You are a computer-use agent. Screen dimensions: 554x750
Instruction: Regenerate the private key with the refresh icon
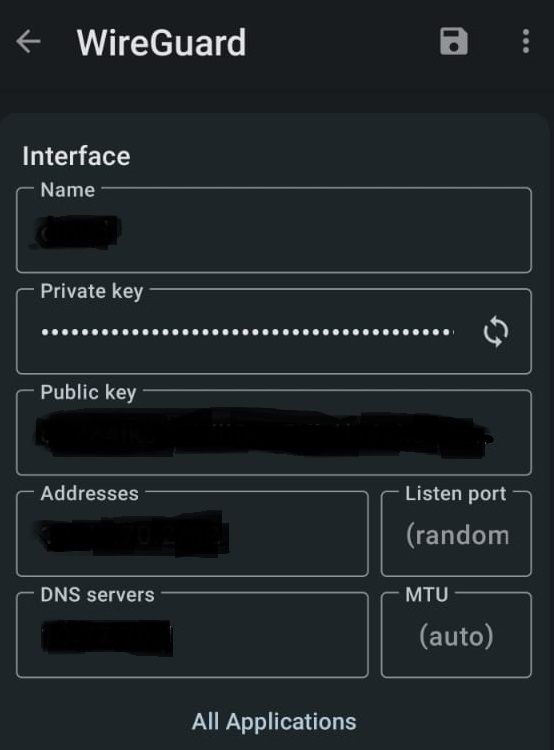pyautogui.click(x=496, y=331)
